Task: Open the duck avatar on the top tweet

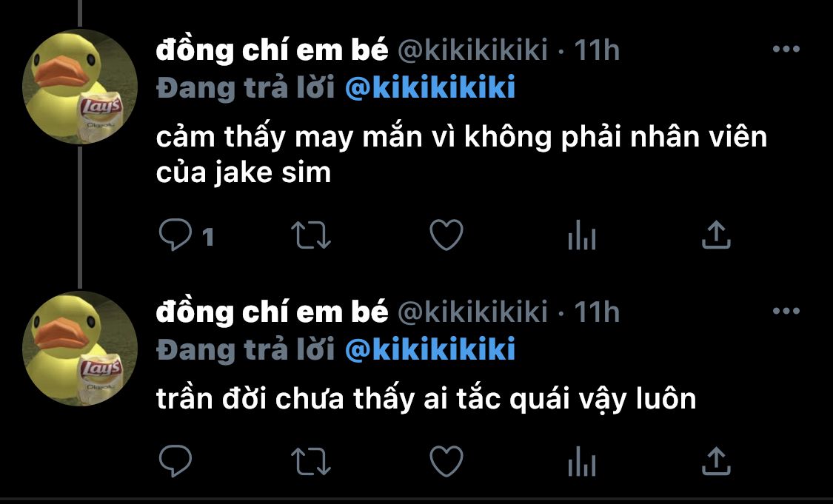Action: (80, 87)
